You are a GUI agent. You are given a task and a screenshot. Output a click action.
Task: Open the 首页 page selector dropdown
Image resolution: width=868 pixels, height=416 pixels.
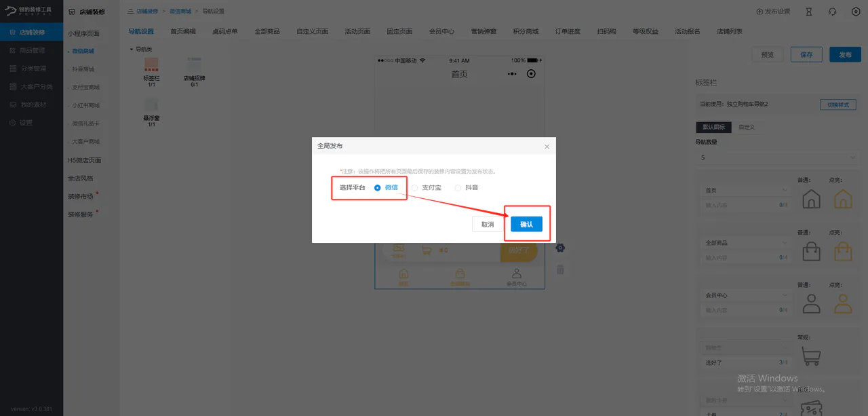click(x=746, y=191)
